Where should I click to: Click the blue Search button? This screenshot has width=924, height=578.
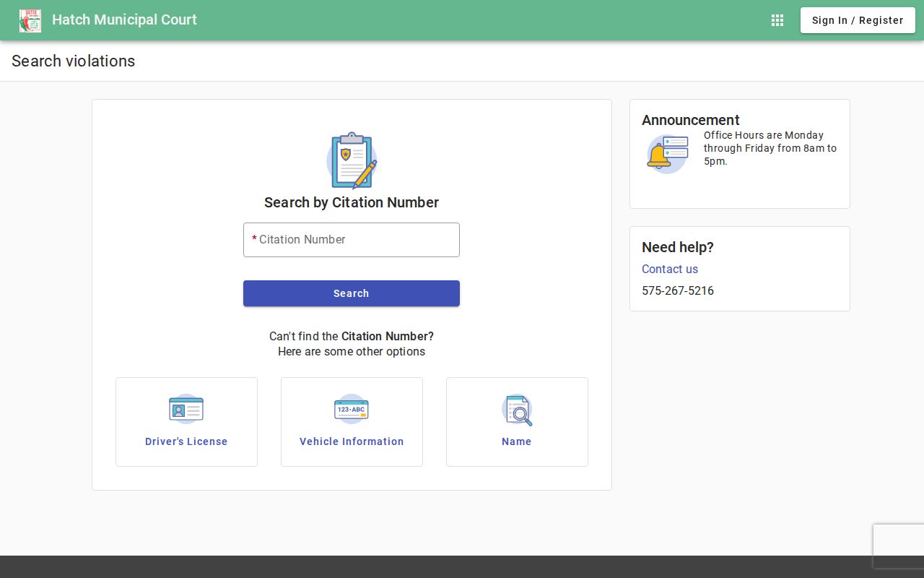click(352, 293)
